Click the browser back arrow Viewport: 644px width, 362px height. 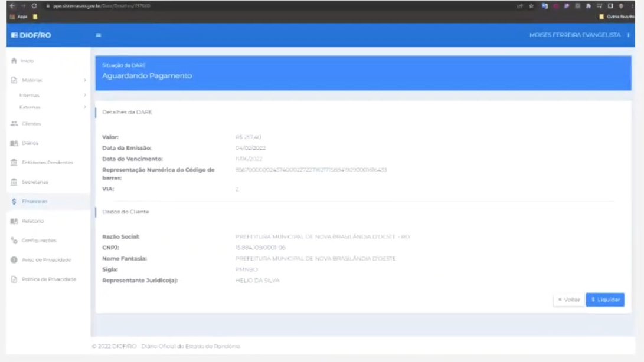(x=12, y=6)
